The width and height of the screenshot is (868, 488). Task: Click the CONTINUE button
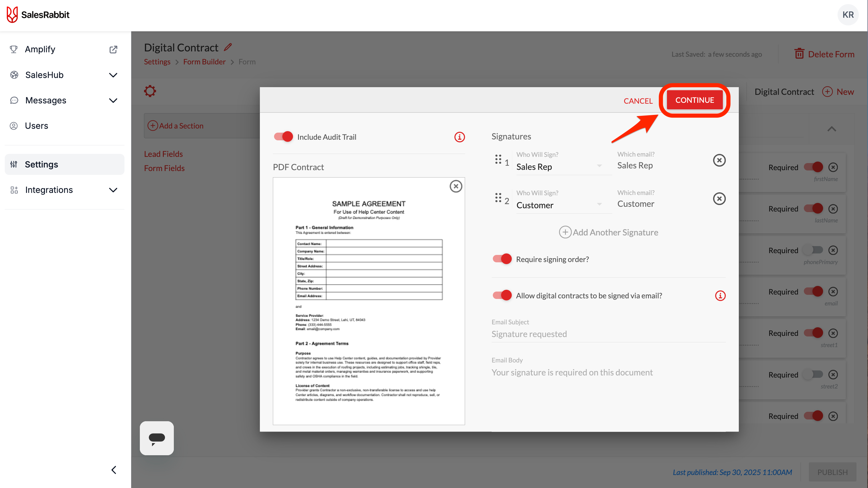coord(694,100)
